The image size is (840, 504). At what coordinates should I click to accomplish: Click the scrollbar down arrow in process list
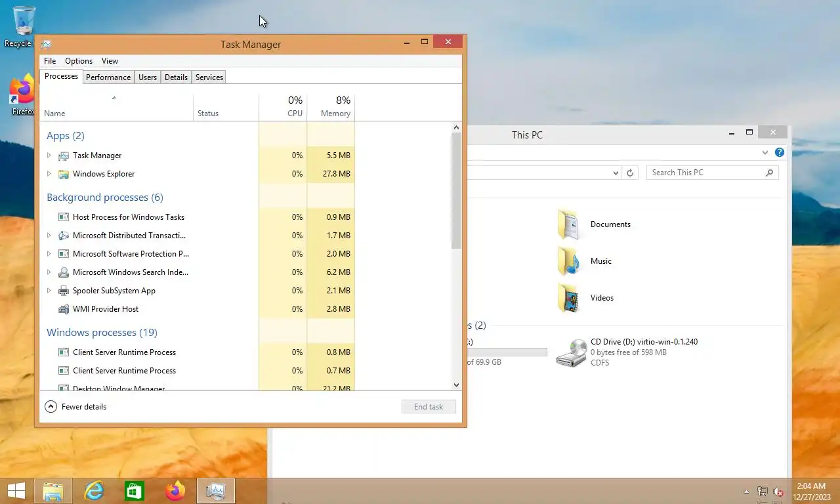point(457,385)
